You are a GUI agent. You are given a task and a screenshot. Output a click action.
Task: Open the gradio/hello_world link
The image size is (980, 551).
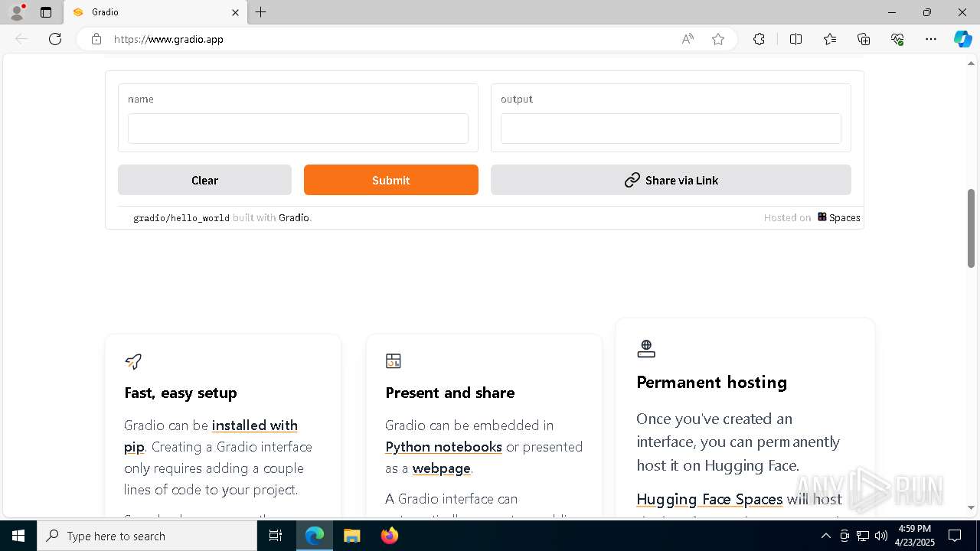coord(181,218)
